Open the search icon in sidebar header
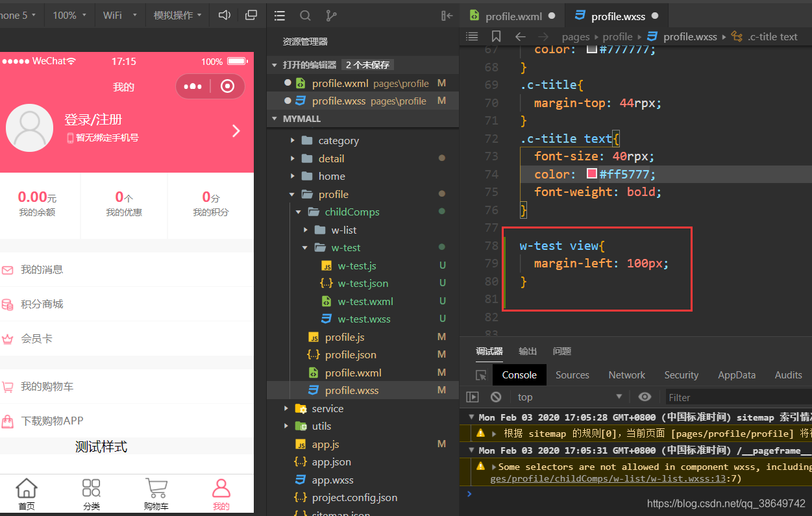 [x=305, y=16]
